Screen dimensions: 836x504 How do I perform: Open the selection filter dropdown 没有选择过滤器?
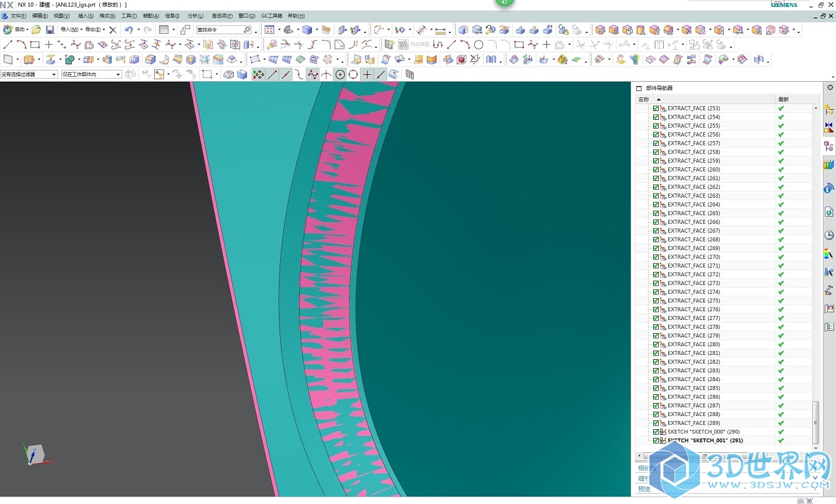pos(29,74)
